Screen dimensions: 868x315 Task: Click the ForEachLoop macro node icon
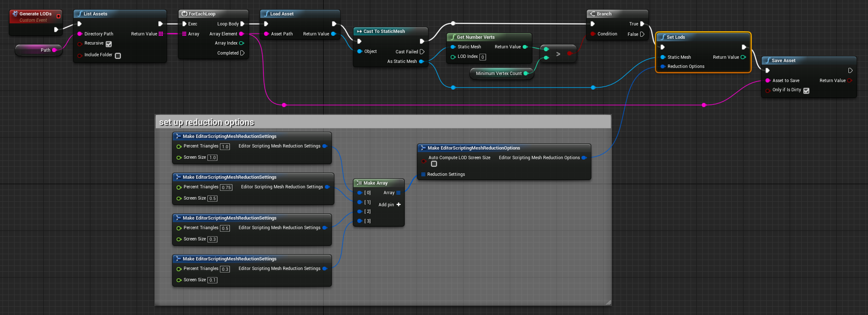coord(185,14)
